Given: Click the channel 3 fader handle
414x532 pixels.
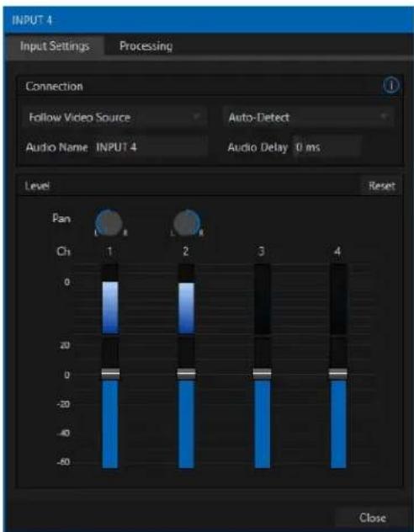Looking at the screenshot, I should point(262,374).
